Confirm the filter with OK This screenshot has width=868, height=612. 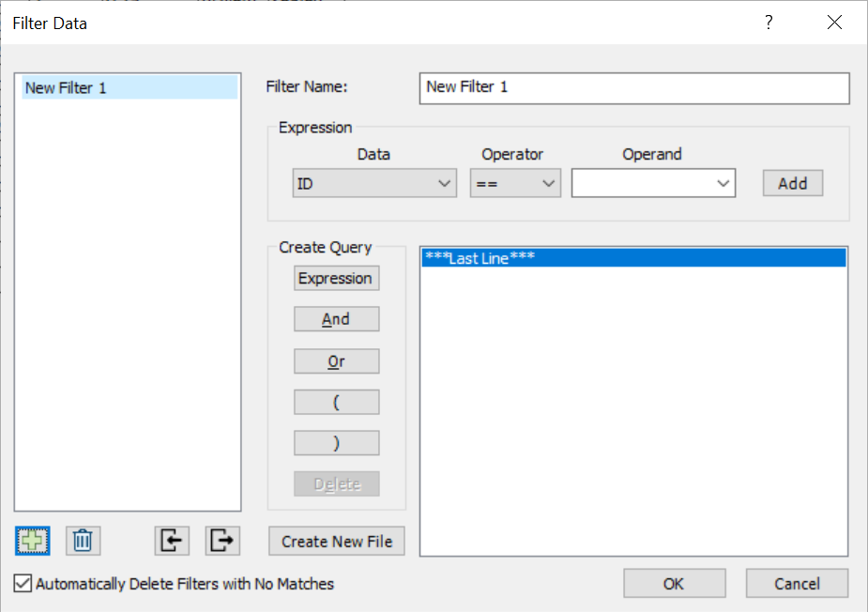point(674,583)
